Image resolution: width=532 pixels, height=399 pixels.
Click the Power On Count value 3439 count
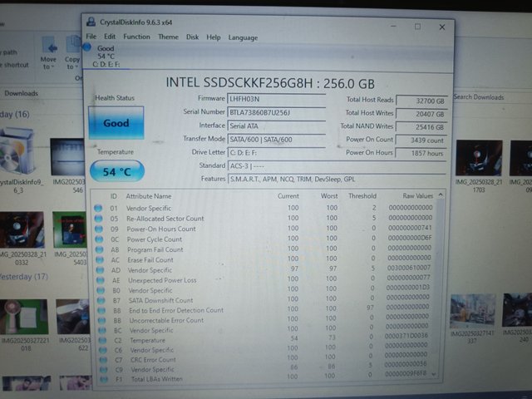click(421, 140)
